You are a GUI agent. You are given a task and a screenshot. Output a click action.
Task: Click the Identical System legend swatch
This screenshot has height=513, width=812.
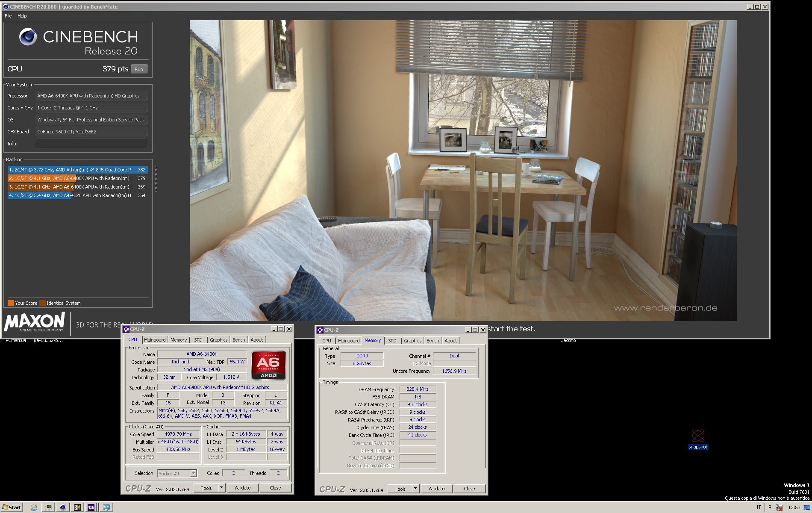point(42,303)
